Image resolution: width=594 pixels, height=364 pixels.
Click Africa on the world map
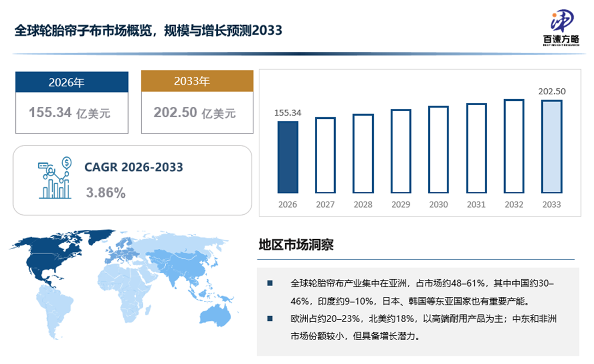coord(131,294)
